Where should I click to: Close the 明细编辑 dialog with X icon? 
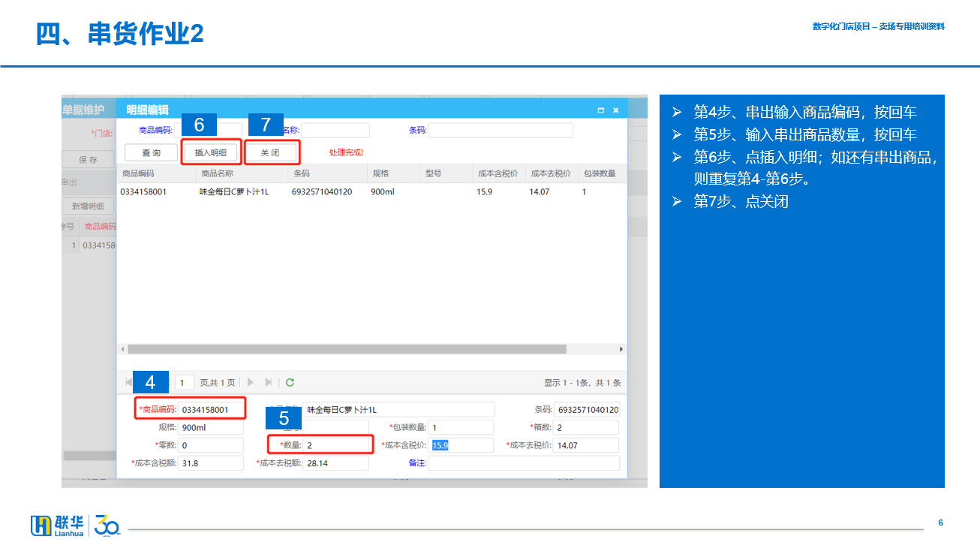point(616,110)
